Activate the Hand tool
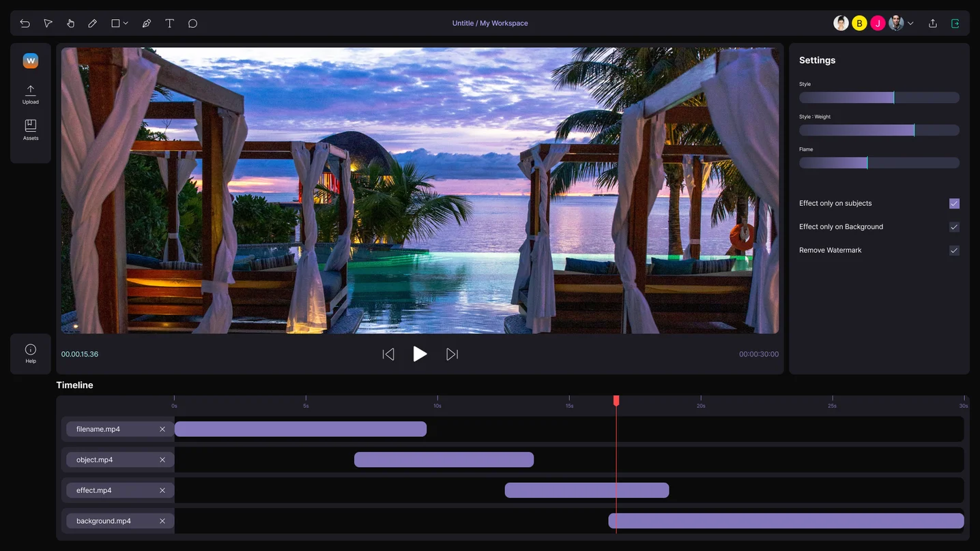Image resolution: width=980 pixels, height=551 pixels. (x=70, y=23)
